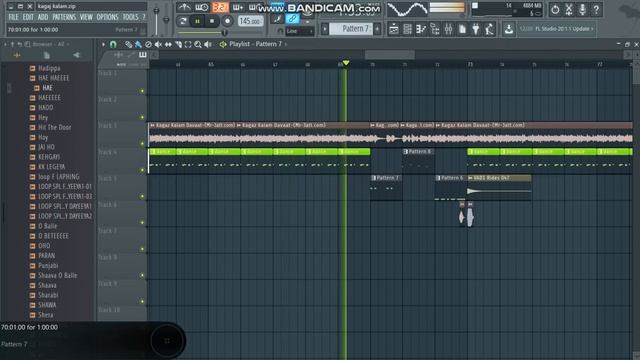Click the help question mark icon

[x=596, y=9]
